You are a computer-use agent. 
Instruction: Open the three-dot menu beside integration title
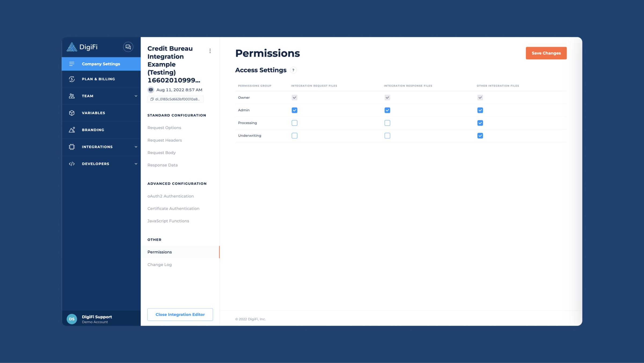210,51
